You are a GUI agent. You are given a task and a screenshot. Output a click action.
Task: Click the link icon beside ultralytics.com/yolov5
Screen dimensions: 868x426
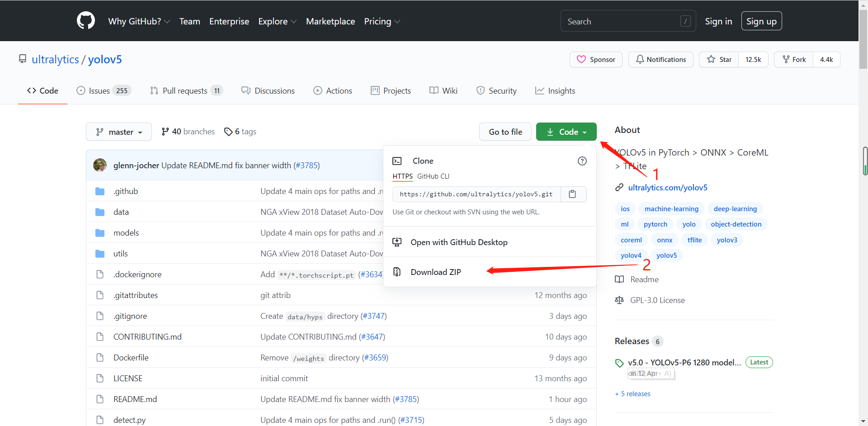(x=619, y=188)
